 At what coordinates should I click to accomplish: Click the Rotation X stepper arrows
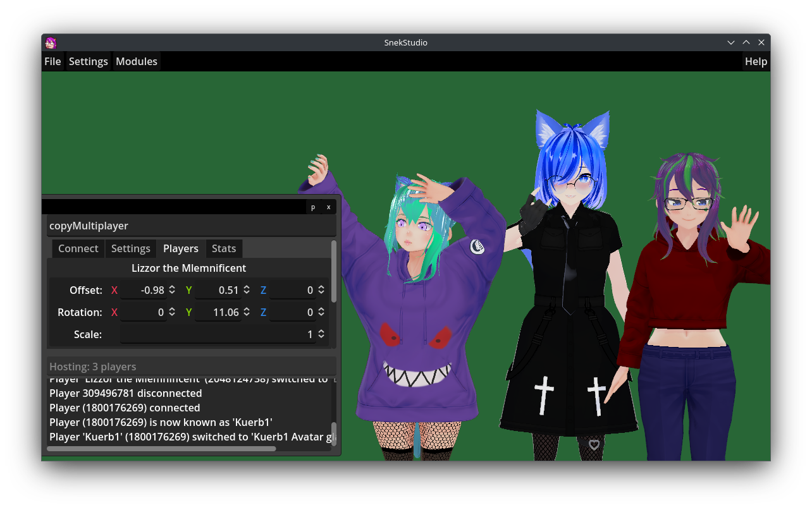172,312
